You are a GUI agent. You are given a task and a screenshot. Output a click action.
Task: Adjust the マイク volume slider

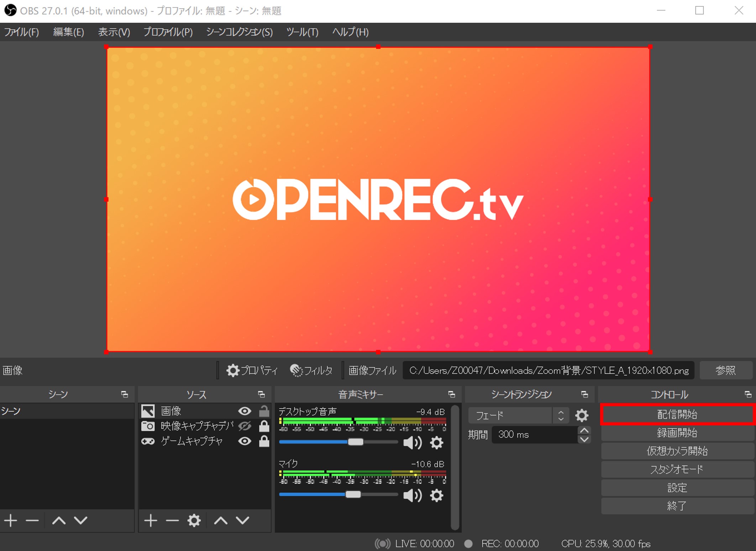point(338,494)
